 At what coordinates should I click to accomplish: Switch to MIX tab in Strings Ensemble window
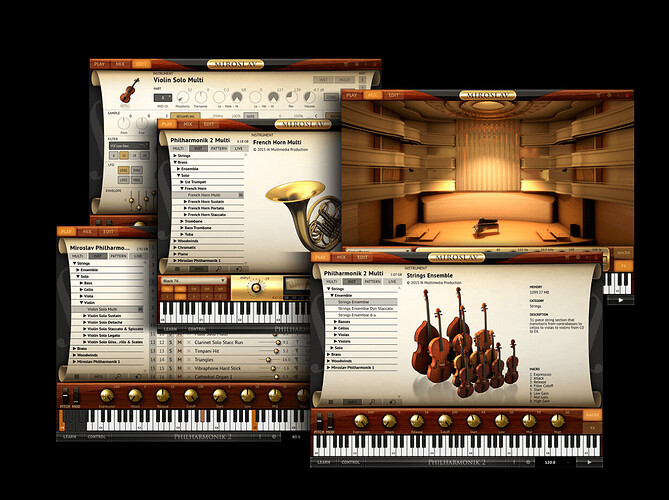point(341,257)
